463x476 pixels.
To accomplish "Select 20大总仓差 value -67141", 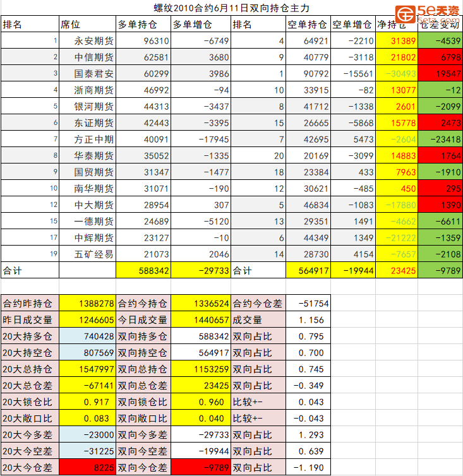I will click(x=88, y=385).
